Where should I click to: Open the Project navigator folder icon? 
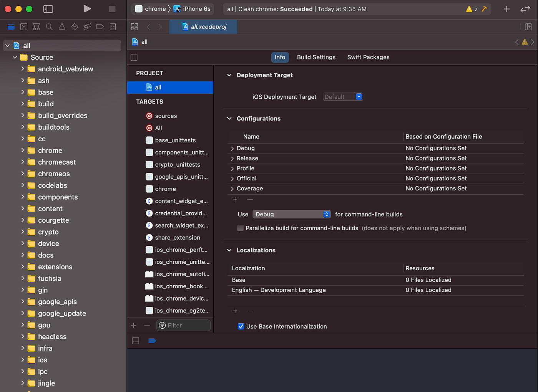[x=11, y=26]
